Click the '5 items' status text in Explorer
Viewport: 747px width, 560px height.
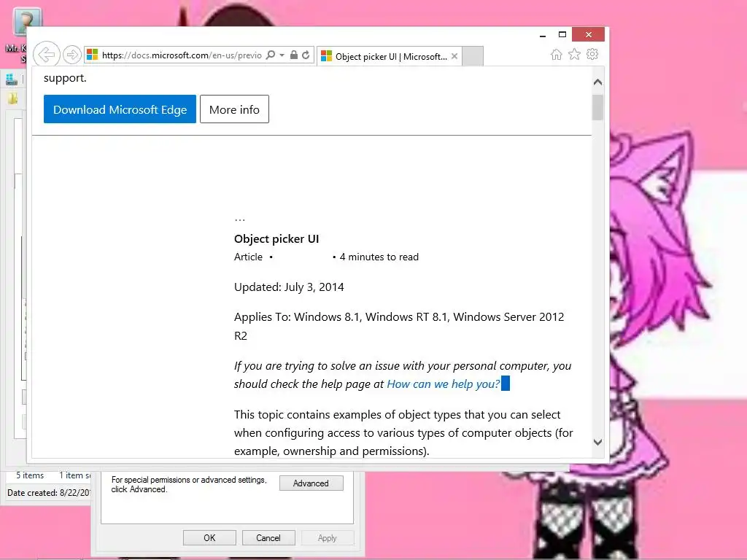coord(30,475)
